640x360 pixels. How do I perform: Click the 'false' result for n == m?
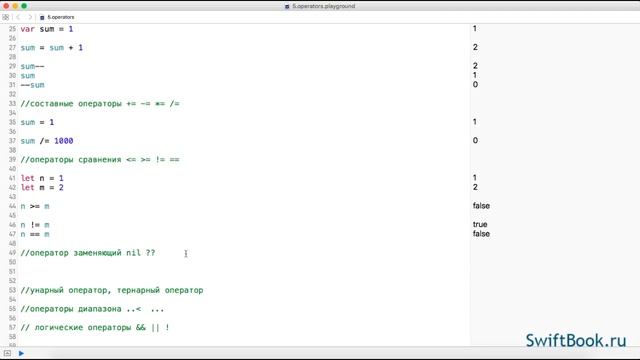[481, 234]
